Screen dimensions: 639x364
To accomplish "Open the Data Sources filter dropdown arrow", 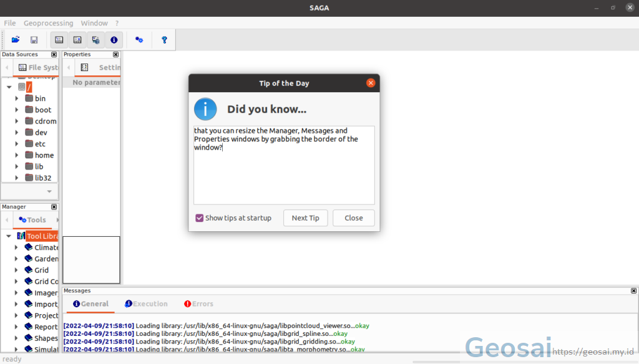I will [49, 191].
